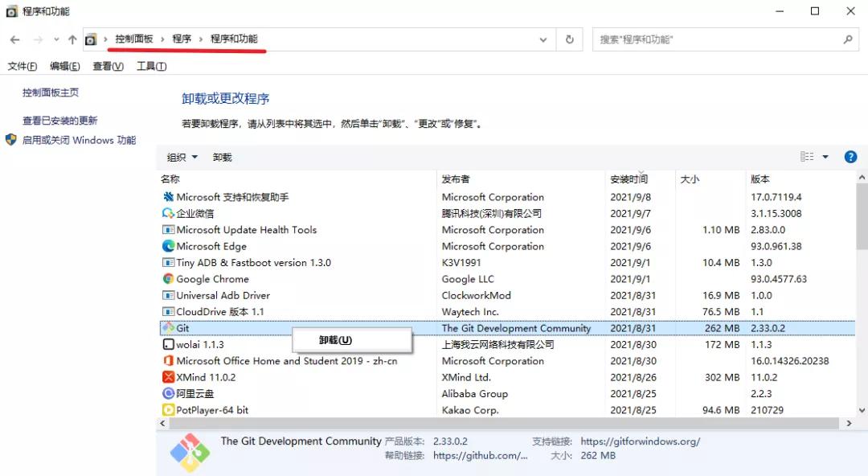Navigate back with the back arrow
Screen dimensions: 868x476
(x=14, y=39)
